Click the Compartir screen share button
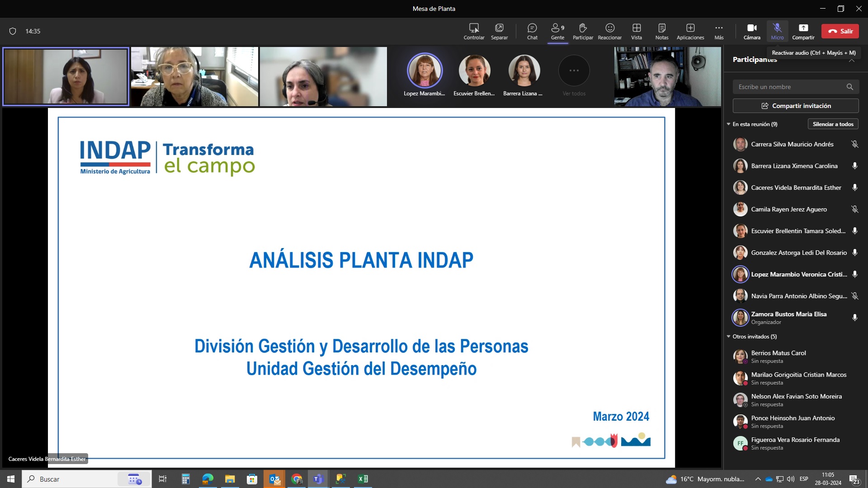Viewport: 868px width, 488px height. [803, 31]
